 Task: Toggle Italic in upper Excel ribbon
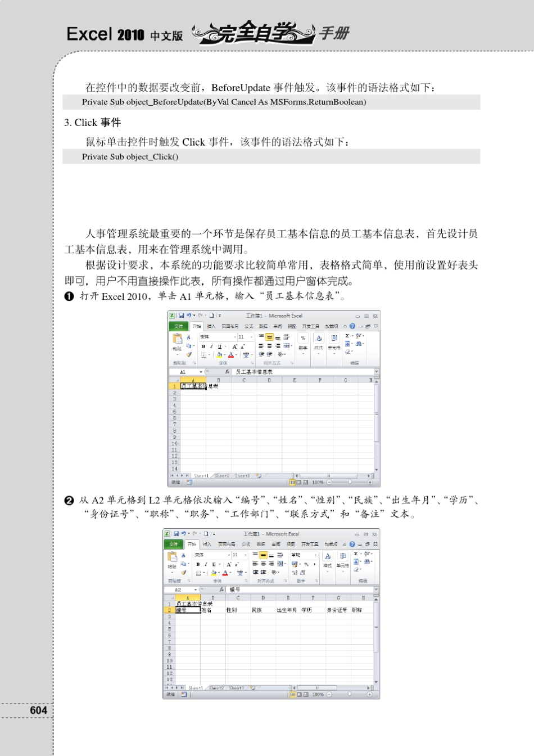click(211, 346)
